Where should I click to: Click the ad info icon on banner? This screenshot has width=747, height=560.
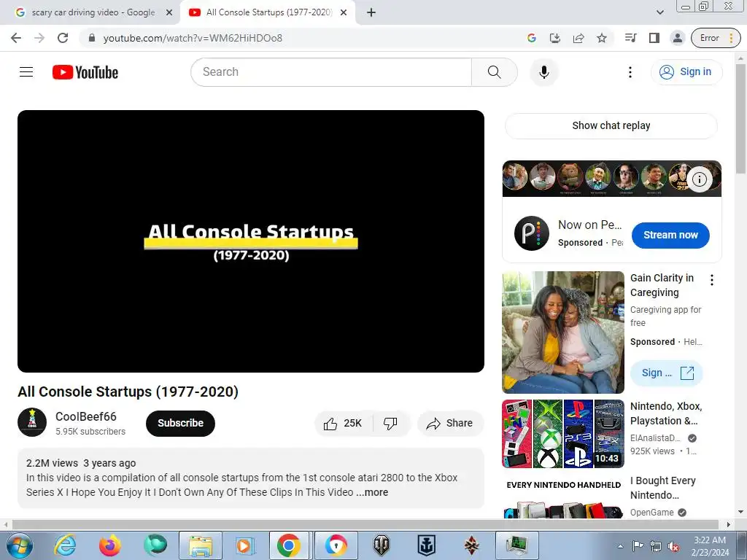[x=699, y=179]
